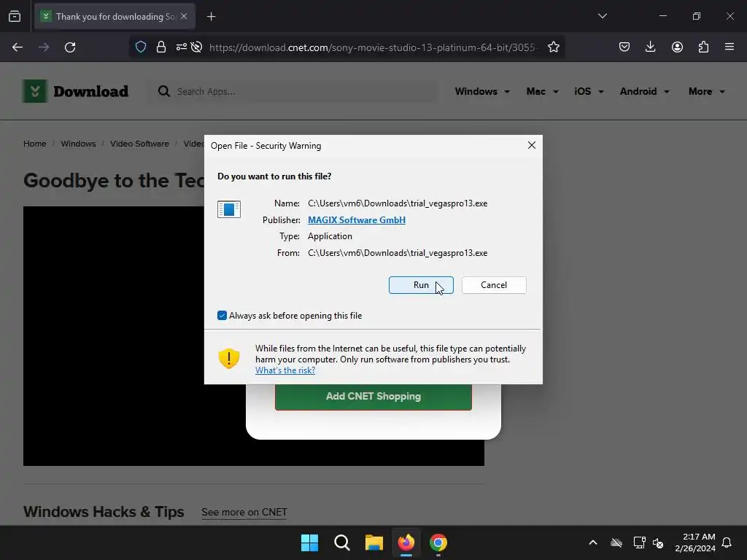Show hidden system tray icons
Viewport: 747px width, 560px height.
593,542
